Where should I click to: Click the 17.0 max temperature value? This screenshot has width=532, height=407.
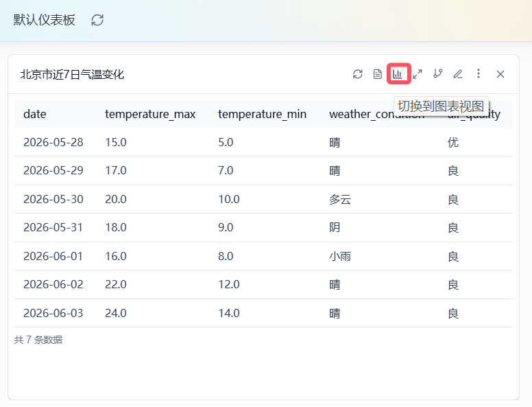pos(116,170)
